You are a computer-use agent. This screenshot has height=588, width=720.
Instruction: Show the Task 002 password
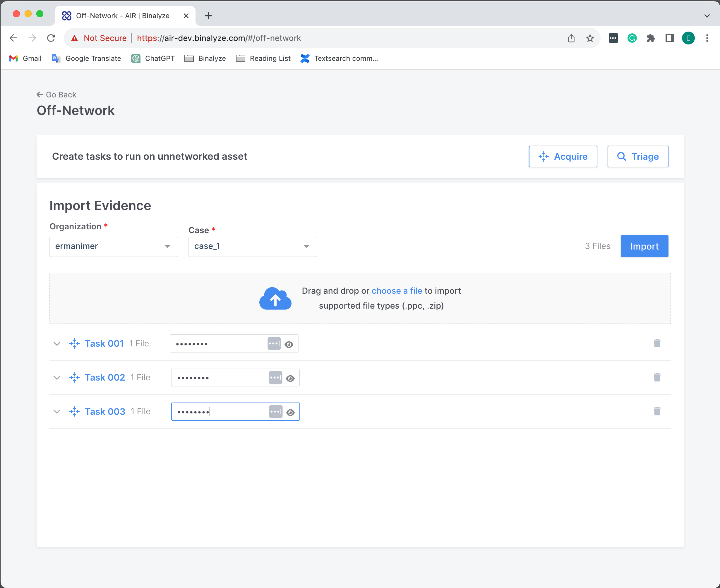[290, 378]
